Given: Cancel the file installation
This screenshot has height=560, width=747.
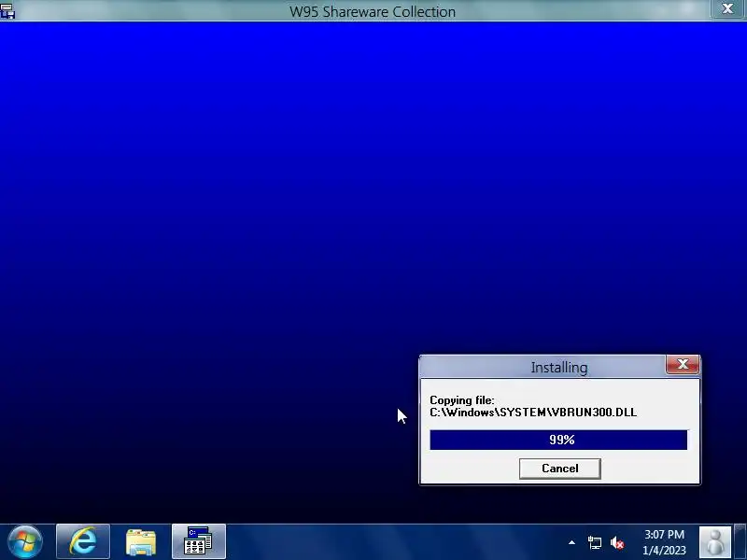Looking at the screenshot, I should pos(559,469).
